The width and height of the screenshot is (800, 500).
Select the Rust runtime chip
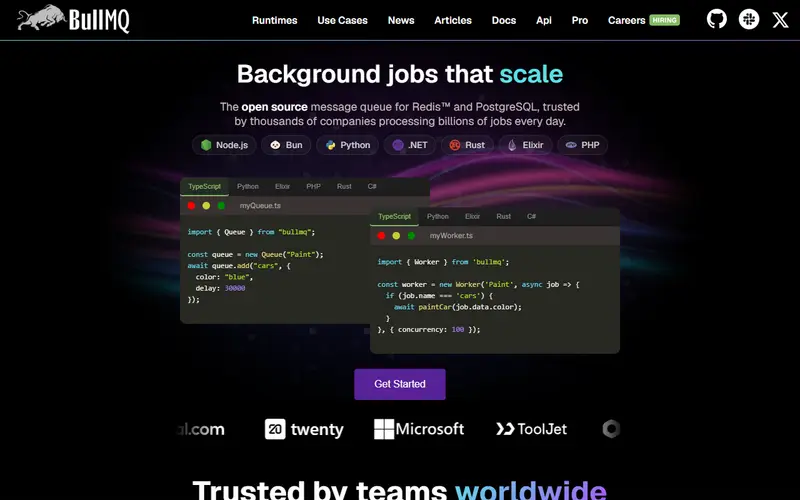click(467, 145)
